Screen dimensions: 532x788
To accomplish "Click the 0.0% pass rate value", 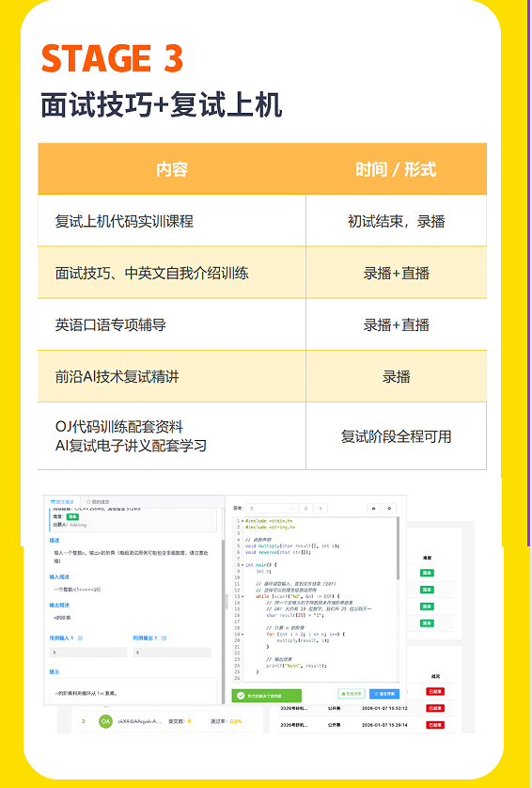I will pos(236,721).
